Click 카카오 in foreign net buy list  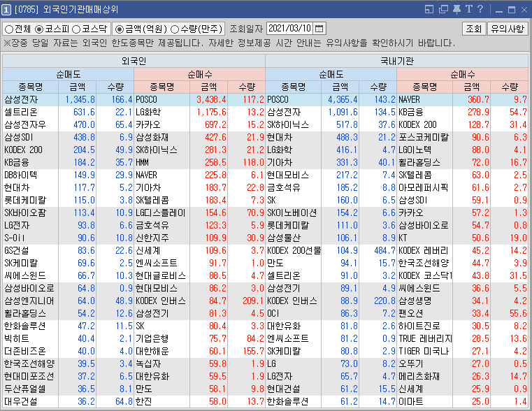(x=148, y=125)
